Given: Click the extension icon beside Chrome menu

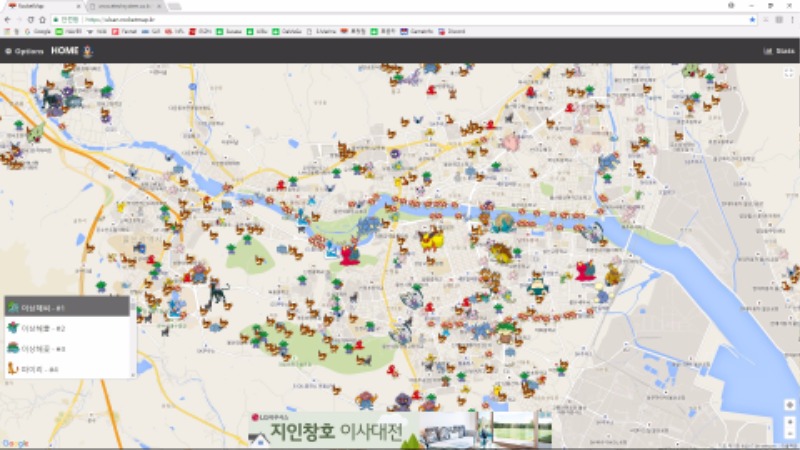Looking at the screenshot, I should coord(779,19).
